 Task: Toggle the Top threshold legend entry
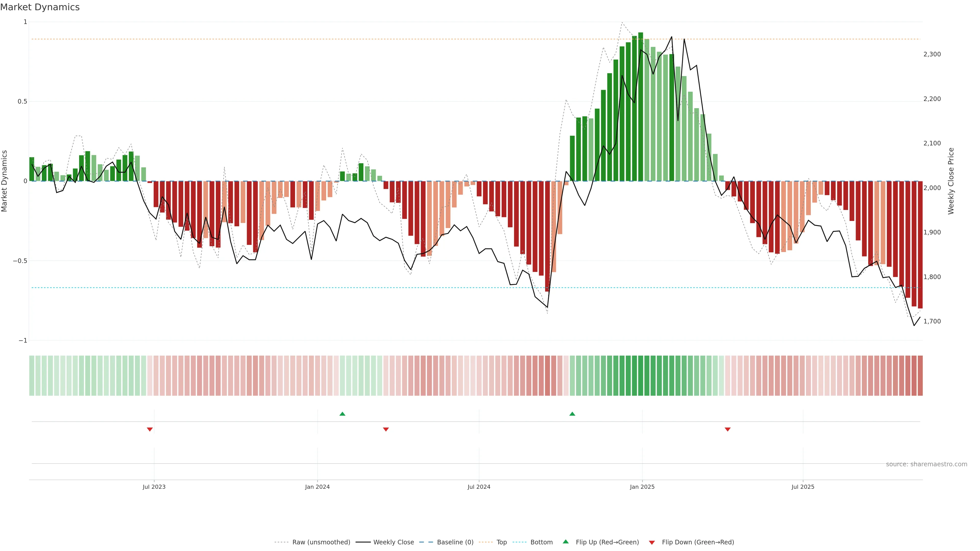click(x=501, y=542)
